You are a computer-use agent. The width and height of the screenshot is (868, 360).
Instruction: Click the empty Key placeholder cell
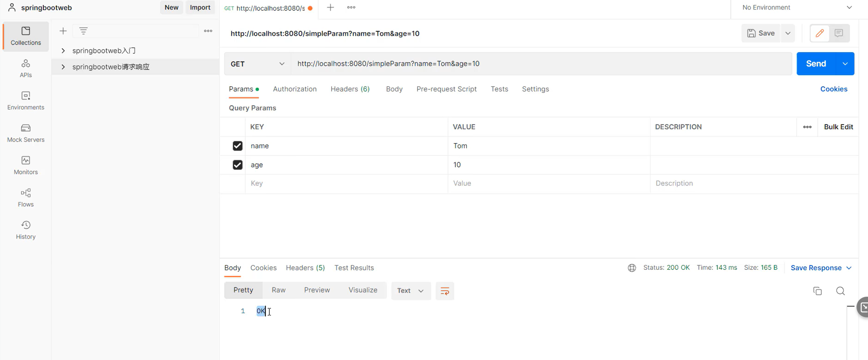coord(347,183)
